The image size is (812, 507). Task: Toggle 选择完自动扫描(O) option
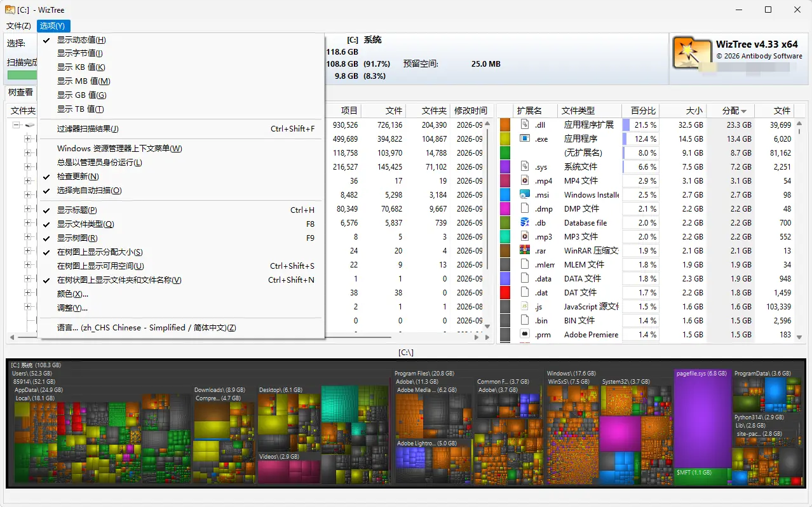pyautogui.click(x=181, y=191)
